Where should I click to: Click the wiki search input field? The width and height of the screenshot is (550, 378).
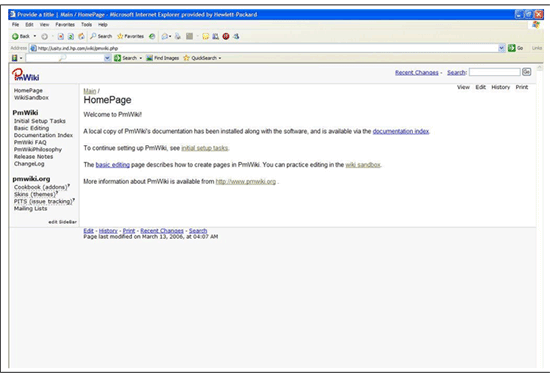pos(495,72)
